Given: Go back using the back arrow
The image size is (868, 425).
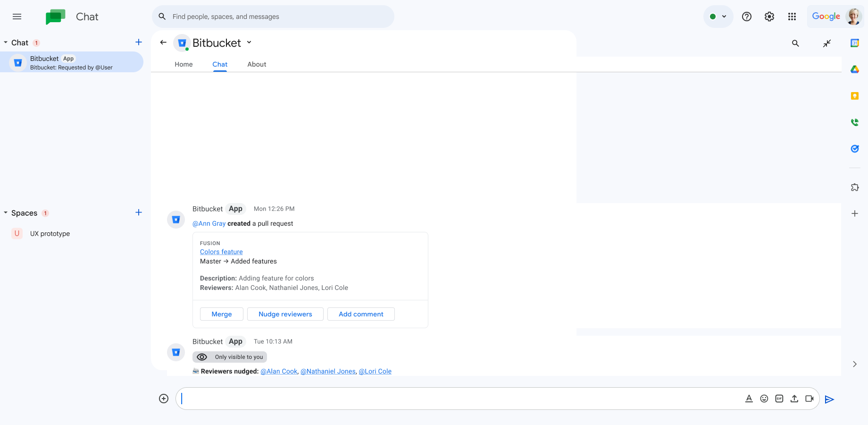Looking at the screenshot, I should [163, 42].
